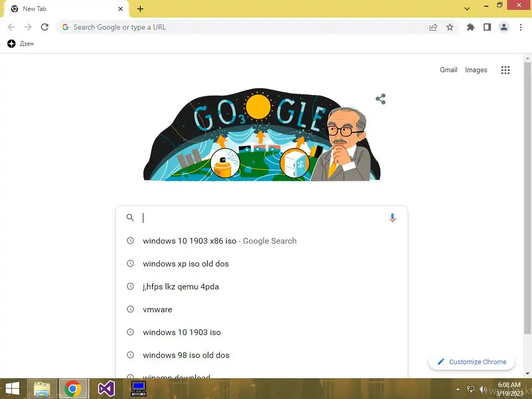
Task: Open Chrome's three-dot menu
Action: pos(521,27)
